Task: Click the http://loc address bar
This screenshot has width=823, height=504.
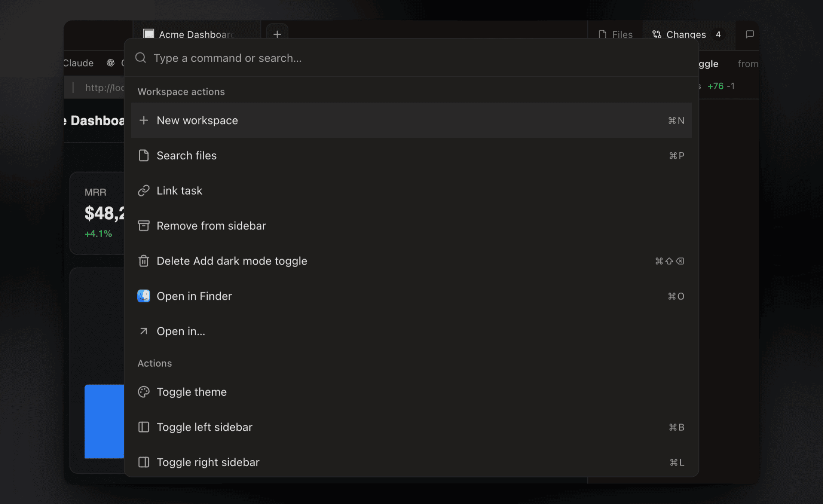Action: [105, 88]
